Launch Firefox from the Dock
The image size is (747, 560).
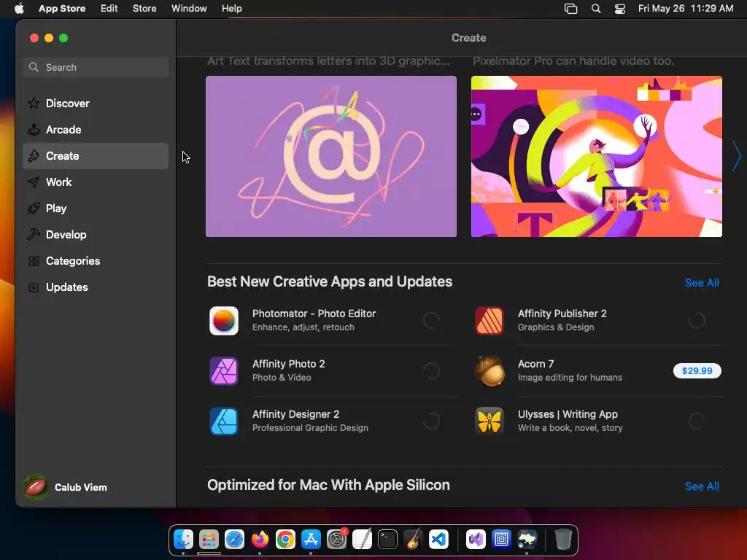click(260, 539)
